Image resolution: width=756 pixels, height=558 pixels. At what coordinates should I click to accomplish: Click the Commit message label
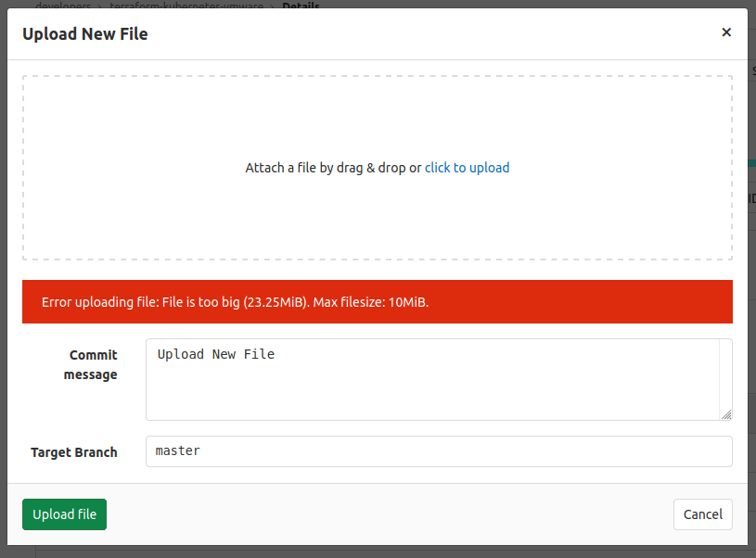click(x=91, y=365)
